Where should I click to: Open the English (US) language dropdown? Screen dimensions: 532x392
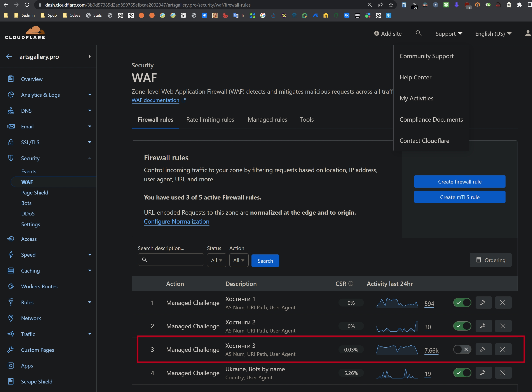point(493,34)
